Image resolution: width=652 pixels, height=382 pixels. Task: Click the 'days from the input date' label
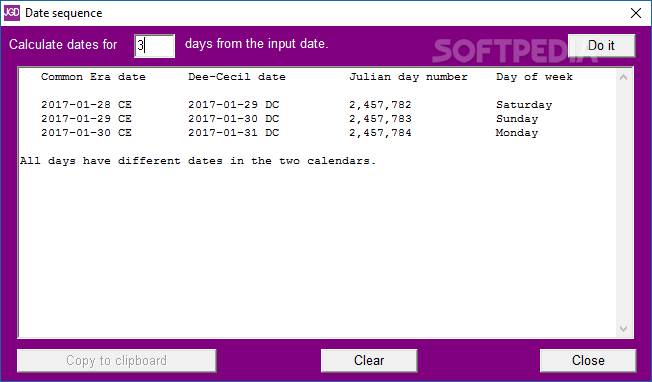tap(257, 44)
